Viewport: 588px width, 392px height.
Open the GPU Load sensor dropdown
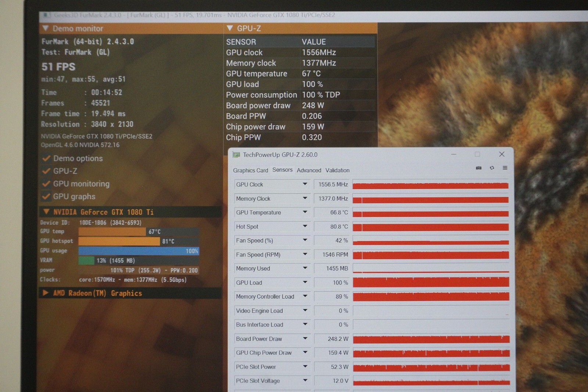pos(305,282)
